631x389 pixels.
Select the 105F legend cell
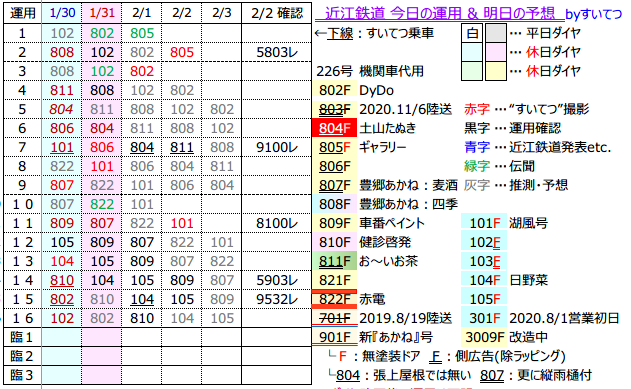coord(484,299)
